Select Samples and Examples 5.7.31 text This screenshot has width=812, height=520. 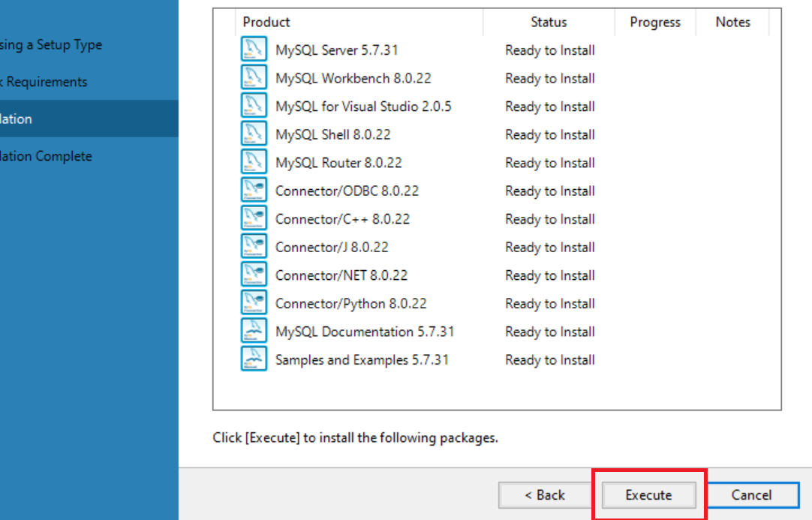[x=362, y=359]
